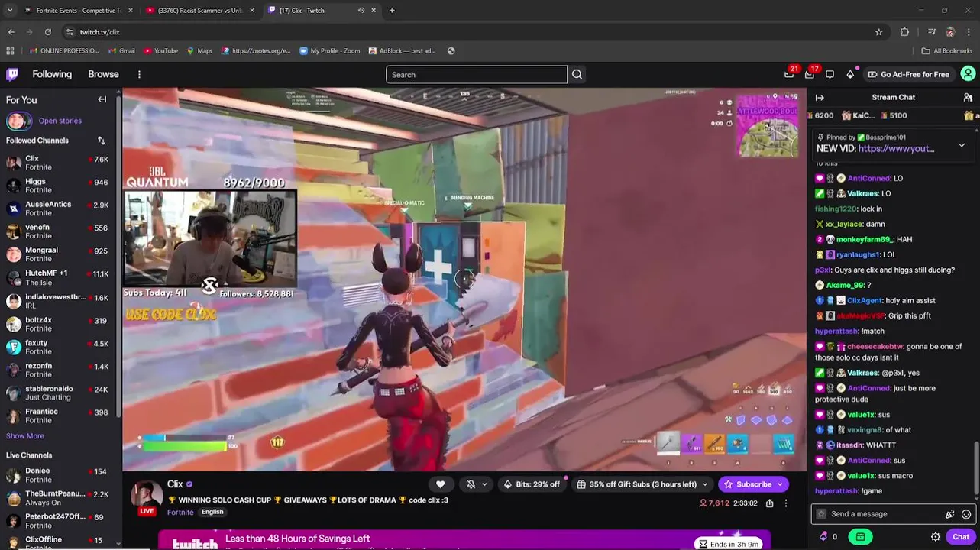The image size is (980, 550).
Task: Open the bits cheer icon in message box
Action: tap(949, 514)
